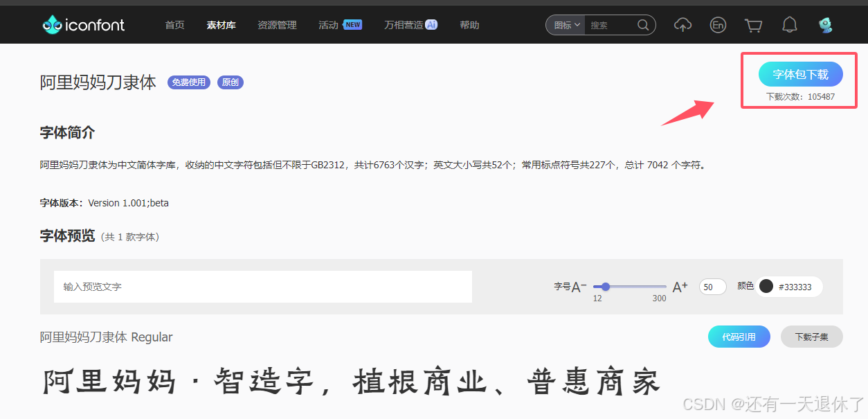The image size is (868, 419).
Task: Open the 活动 NEW menu
Action: point(340,25)
